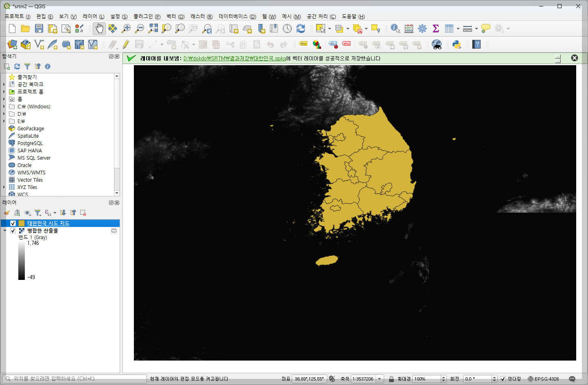Click grayscale gradient ramp of band legend
This screenshot has width=588, height=385.
point(22,260)
